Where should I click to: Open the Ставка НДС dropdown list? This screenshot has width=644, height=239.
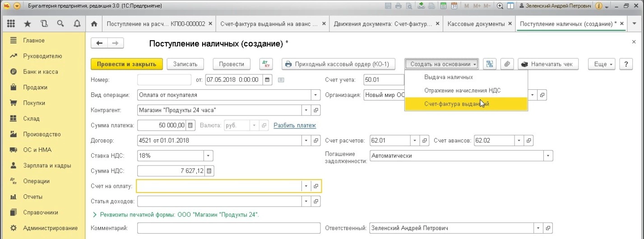click(x=208, y=156)
